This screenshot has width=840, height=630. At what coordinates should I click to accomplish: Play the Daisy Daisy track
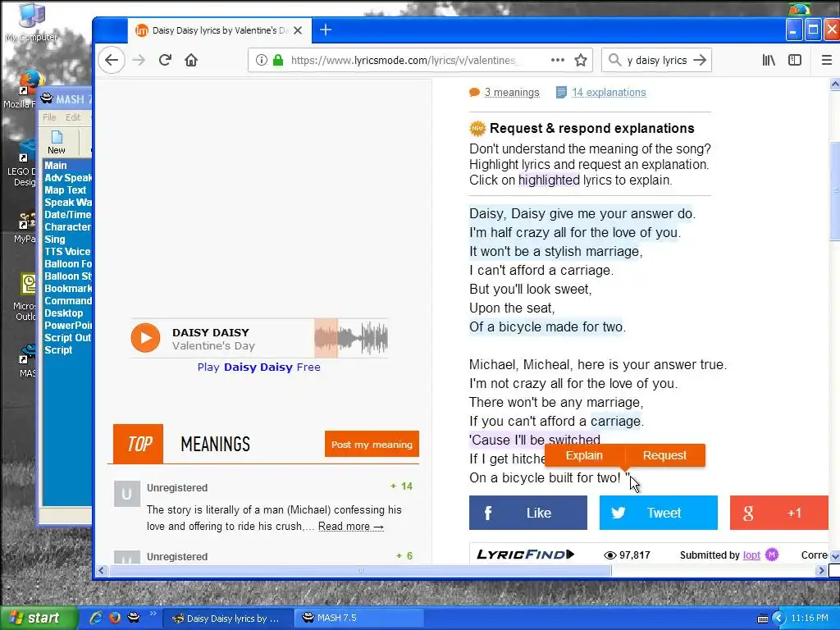coord(145,338)
